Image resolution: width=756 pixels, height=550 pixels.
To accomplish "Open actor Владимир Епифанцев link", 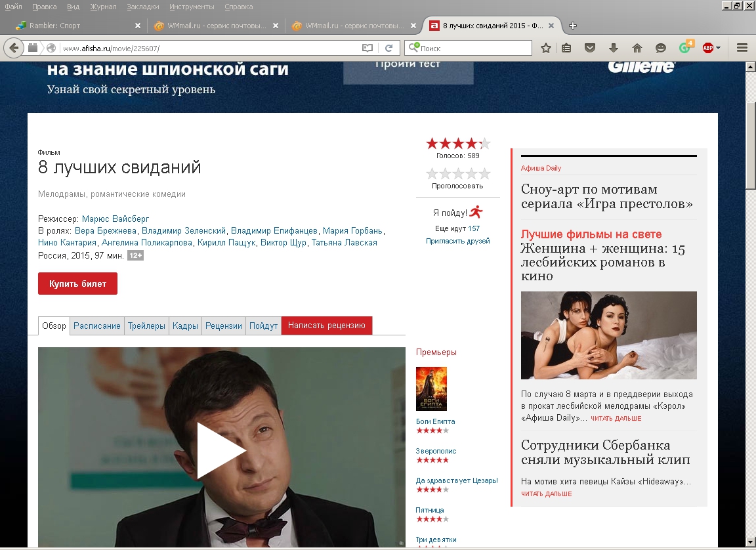I will (x=274, y=230).
